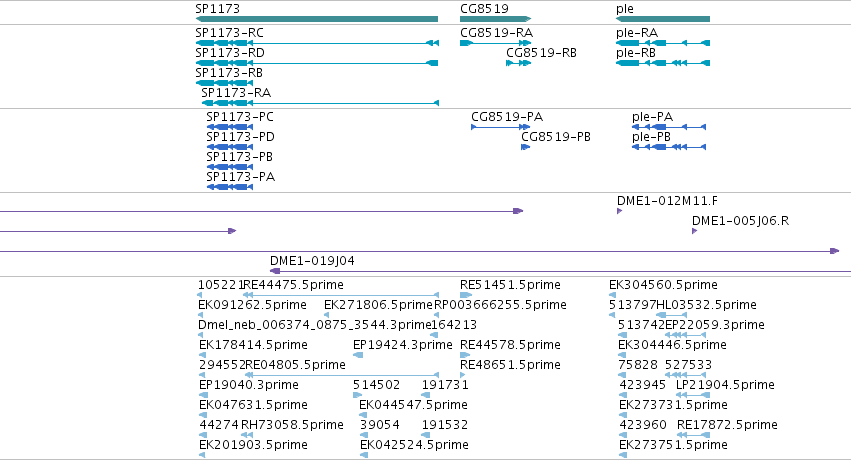This screenshot has width=851, height=460.
Task: Select the SP1173-RB transcript label
Action: (229, 73)
